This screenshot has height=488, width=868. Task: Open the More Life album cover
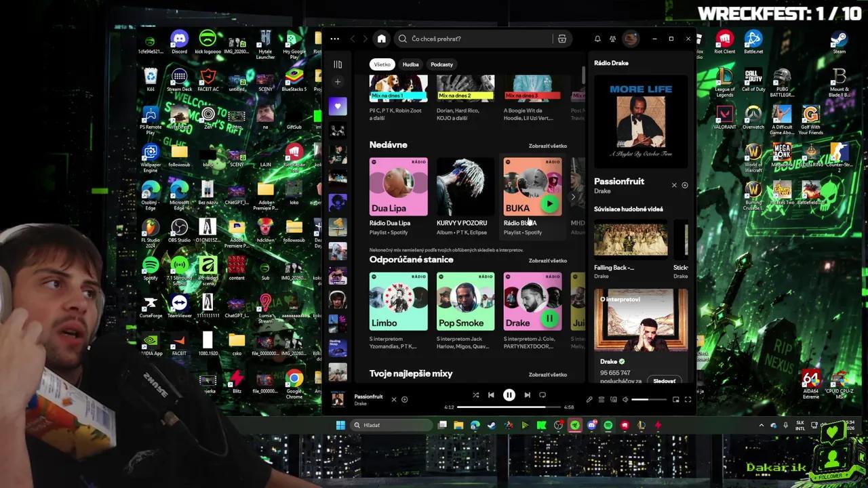point(641,121)
